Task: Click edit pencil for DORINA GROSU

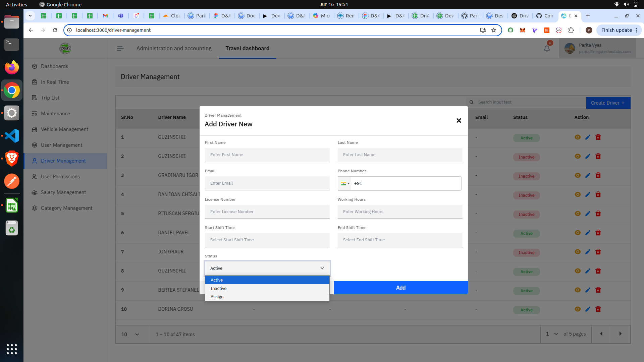Action: (x=588, y=309)
